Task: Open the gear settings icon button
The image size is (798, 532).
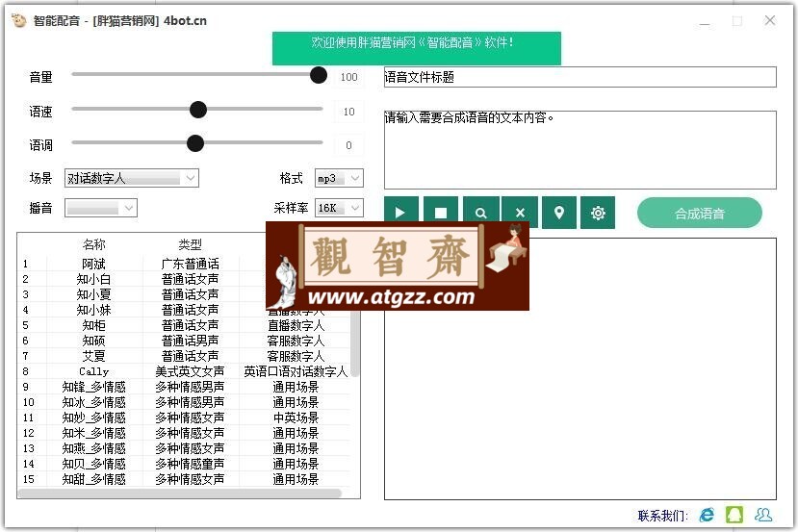Action: tap(598, 213)
